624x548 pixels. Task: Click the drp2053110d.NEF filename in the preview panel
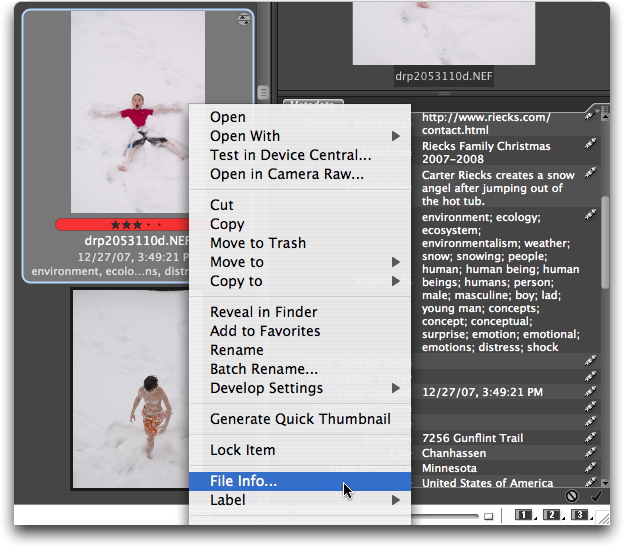[x=444, y=76]
